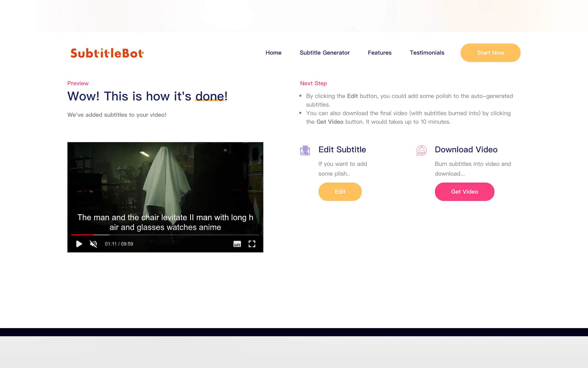This screenshot has height=368, width=588.
Task: Click the on-video subtitle caption text
Action: 165,222
